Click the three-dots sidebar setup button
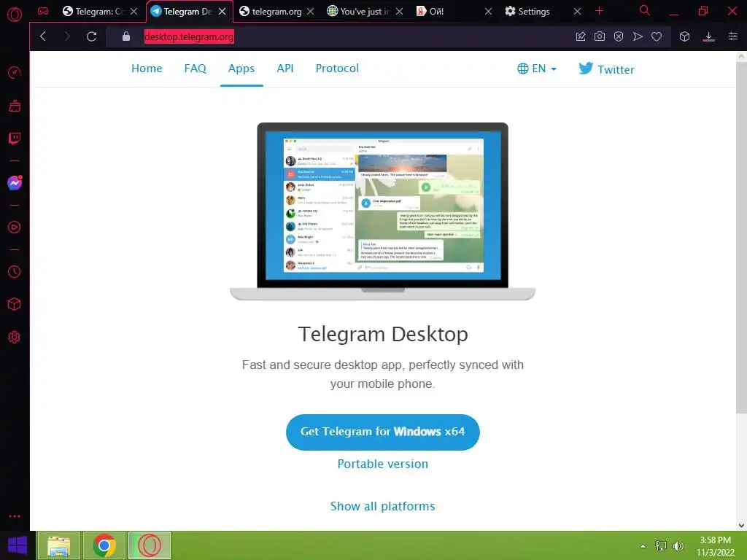The image size is (747, 560). 15,516
